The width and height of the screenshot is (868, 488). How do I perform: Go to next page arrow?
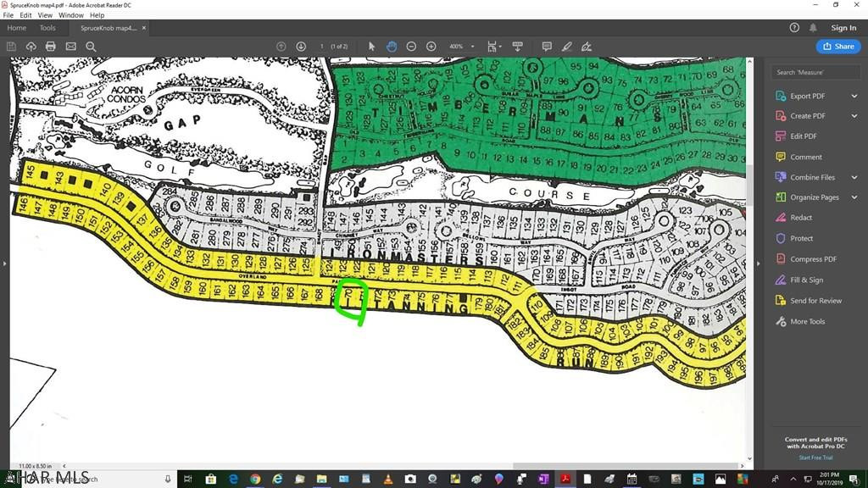[301, 46]
